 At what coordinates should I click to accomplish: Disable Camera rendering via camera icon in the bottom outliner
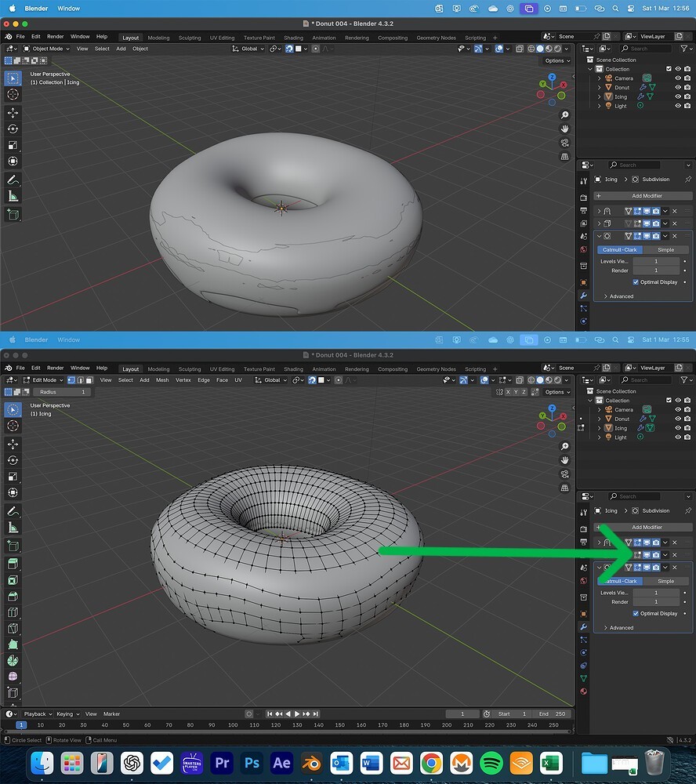coord(687,409)
